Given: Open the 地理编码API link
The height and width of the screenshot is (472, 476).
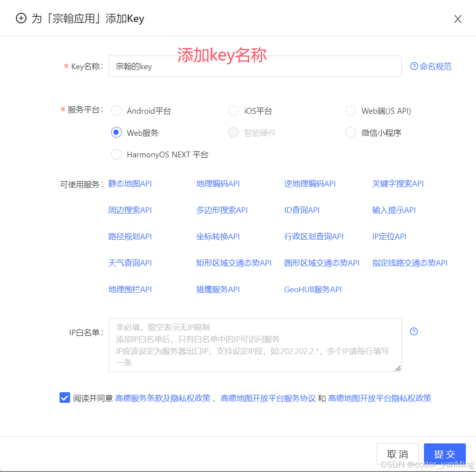Looking at the screenshot, I should (218, 183).
